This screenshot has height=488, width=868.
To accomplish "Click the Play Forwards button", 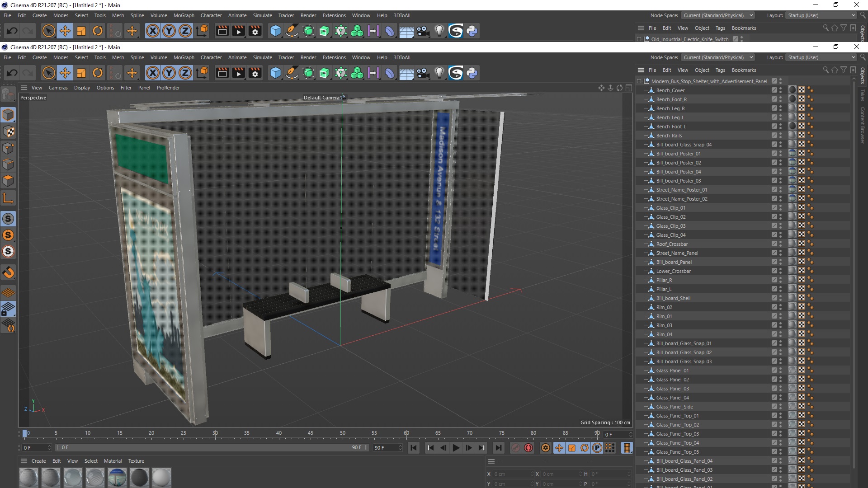I will click(456, 448).
